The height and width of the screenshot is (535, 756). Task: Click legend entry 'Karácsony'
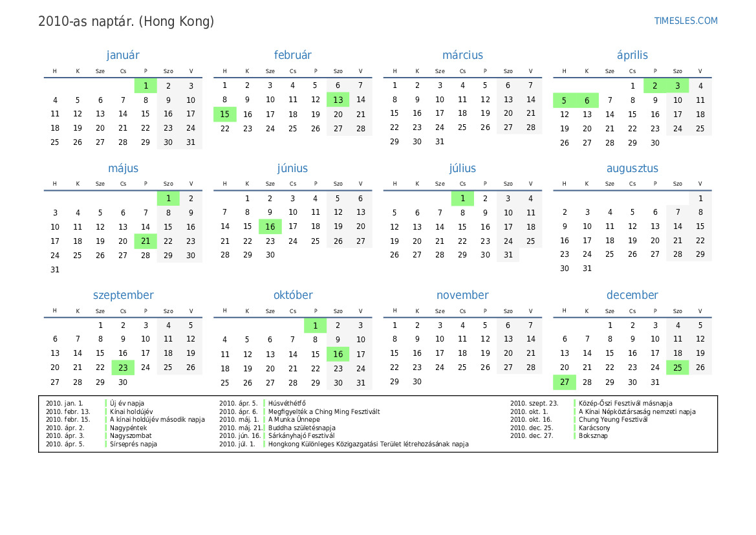(x=594, y=428)
